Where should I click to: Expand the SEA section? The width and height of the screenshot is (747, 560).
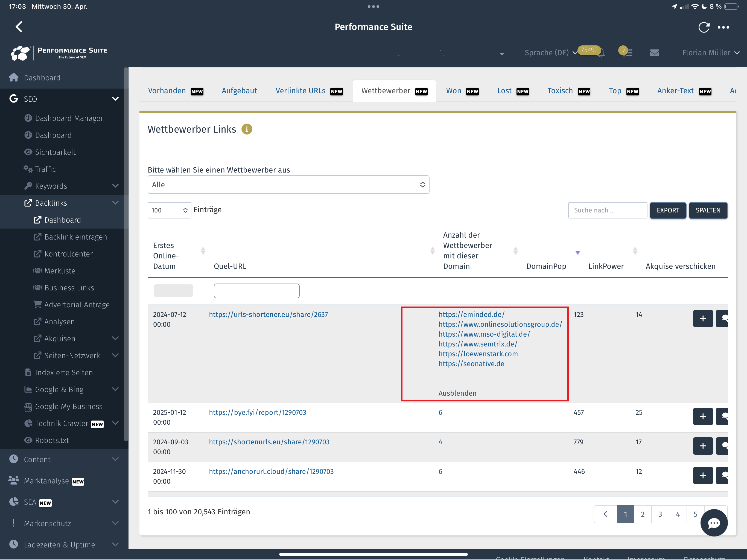click(x=115, y=502)
